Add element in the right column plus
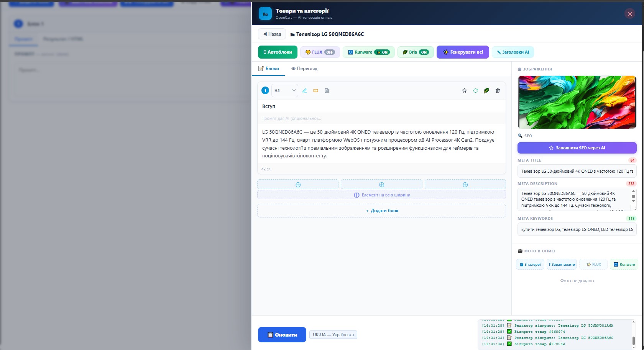The width and height of the screenshot is (644, 350). (x=465, y=185)
